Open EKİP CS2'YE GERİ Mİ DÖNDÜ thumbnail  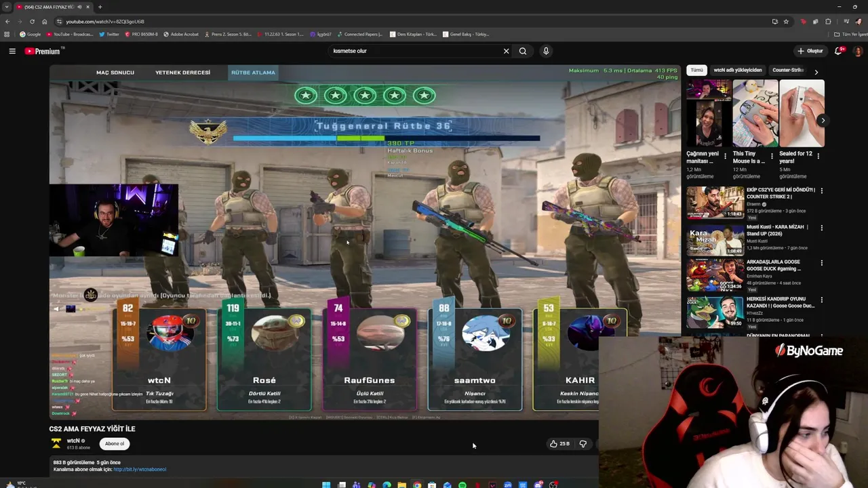tap(715, 202)
